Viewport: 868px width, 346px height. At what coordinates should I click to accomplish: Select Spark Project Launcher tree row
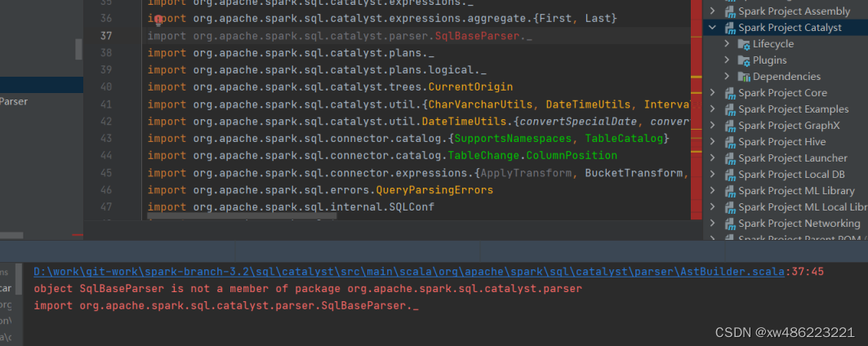pyautogui.click(x=786, y=158)
